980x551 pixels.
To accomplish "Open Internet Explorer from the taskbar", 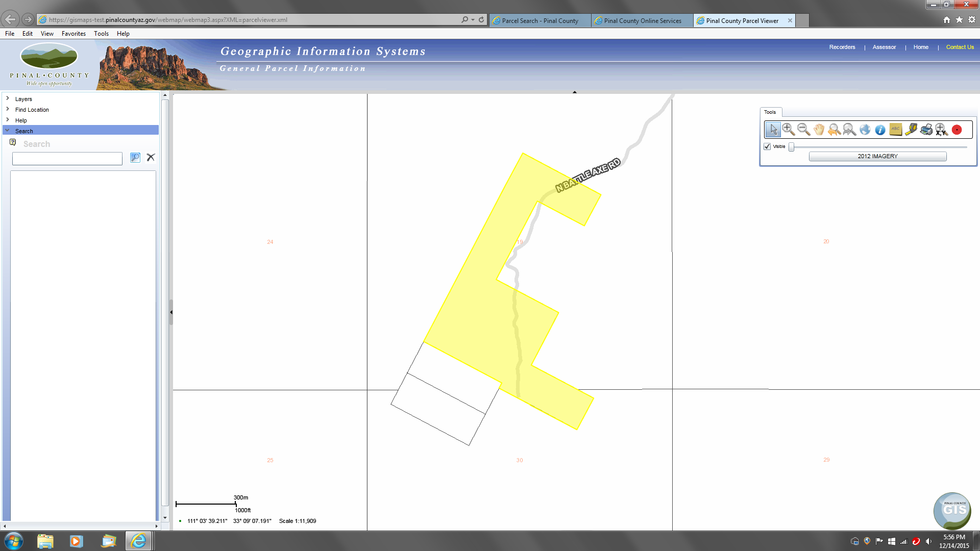I will click(x=139, y=541).
